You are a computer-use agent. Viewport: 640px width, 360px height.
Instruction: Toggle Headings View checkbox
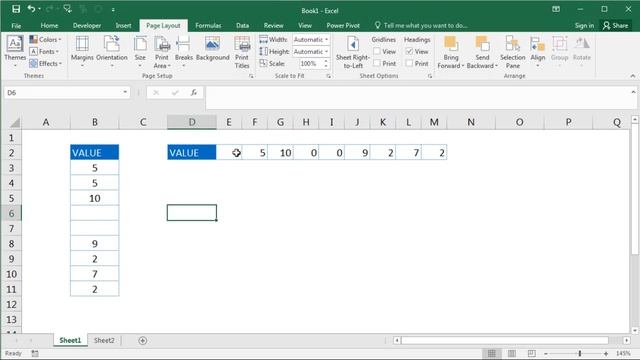409,51
